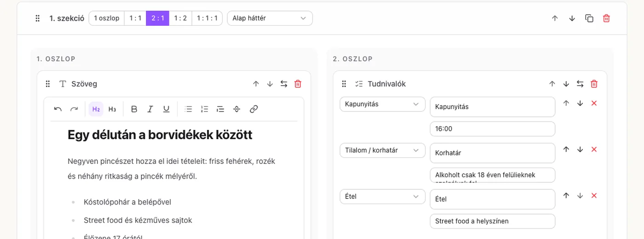
Task: Move the Tudnivalók block up
Action: pos(552,84)
